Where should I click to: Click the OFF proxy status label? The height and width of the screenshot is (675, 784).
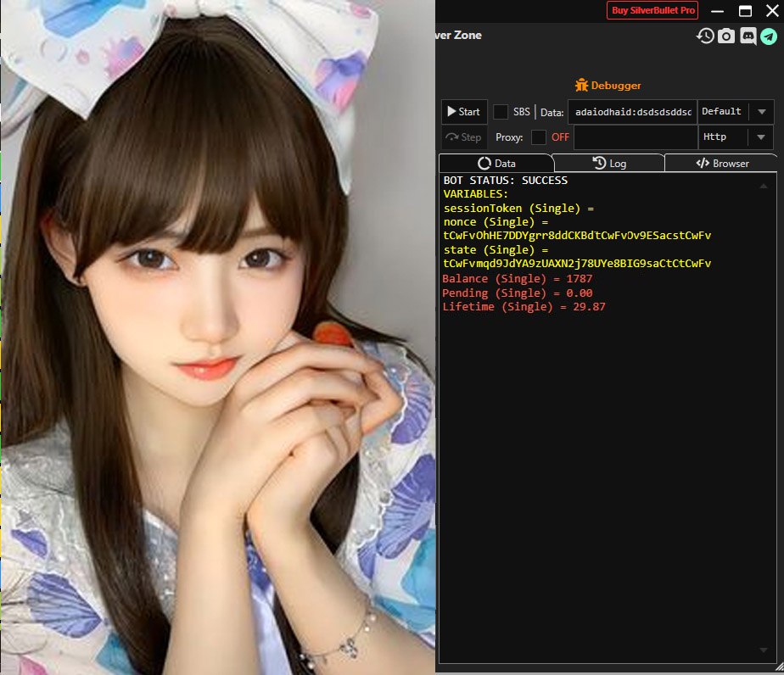pos(560,137)
